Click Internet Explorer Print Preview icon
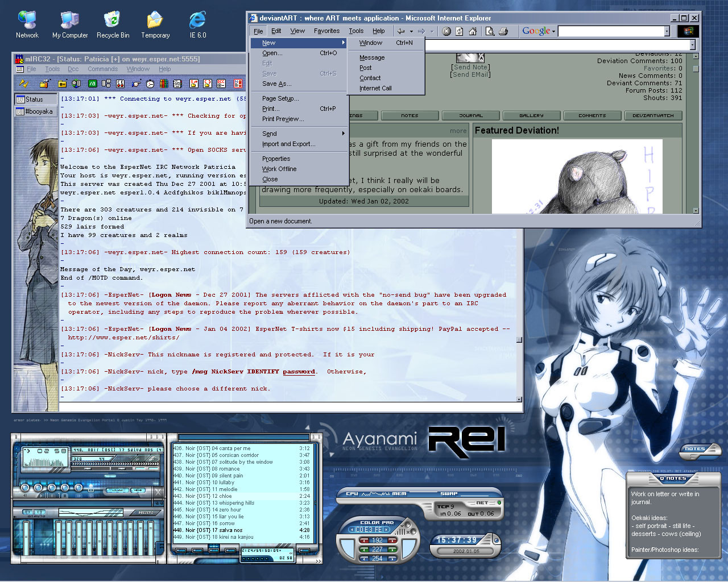Viewport: 728px width, 582px height. click(x=490, y=31)
